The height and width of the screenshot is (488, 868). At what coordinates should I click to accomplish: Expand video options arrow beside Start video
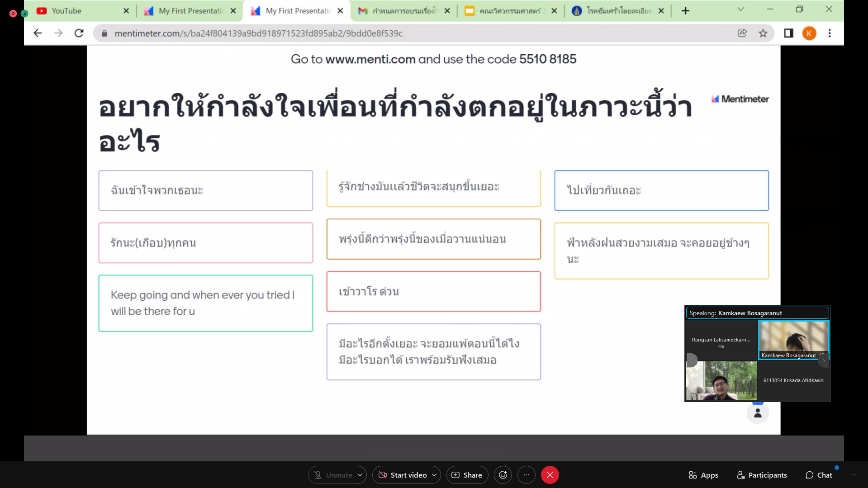434,475
